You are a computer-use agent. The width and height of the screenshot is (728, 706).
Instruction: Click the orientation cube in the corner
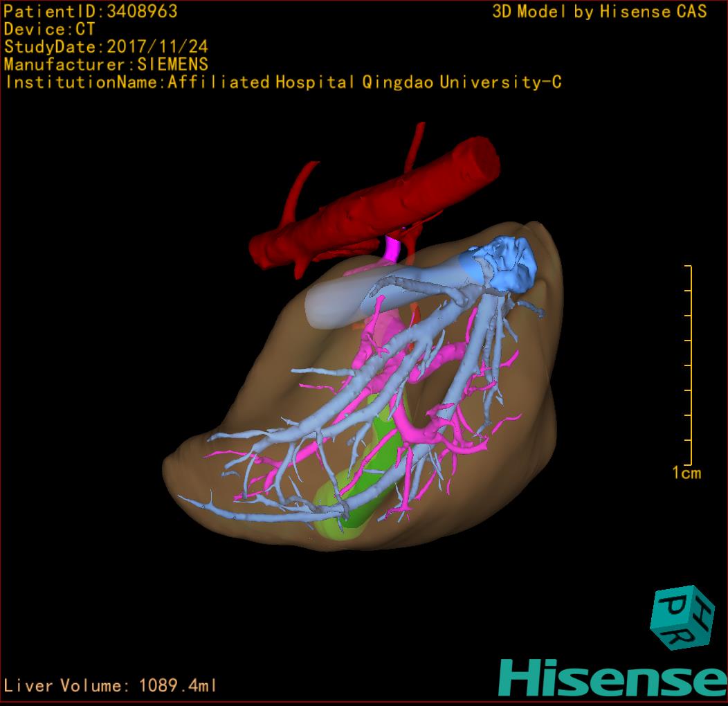point(682,617)
